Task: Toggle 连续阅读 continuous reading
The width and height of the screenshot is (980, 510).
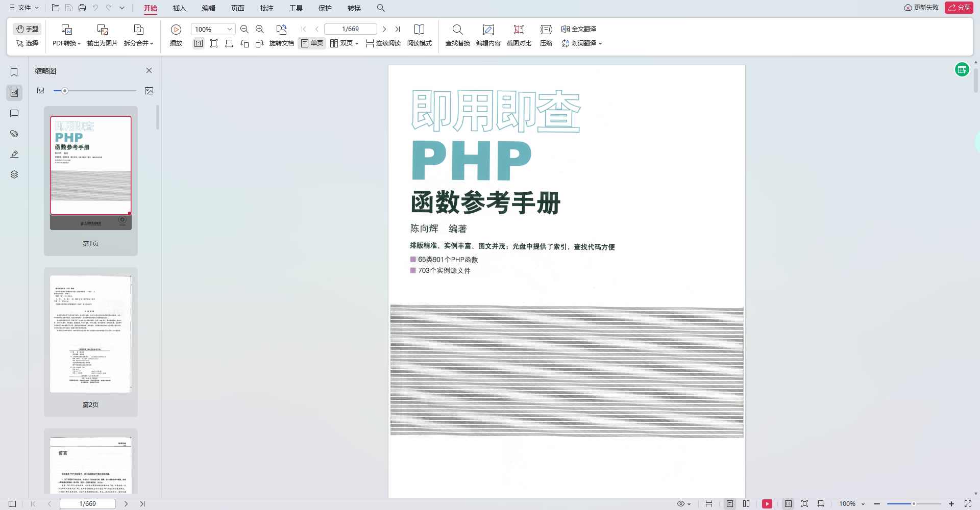Action: (x=383, y=43)
